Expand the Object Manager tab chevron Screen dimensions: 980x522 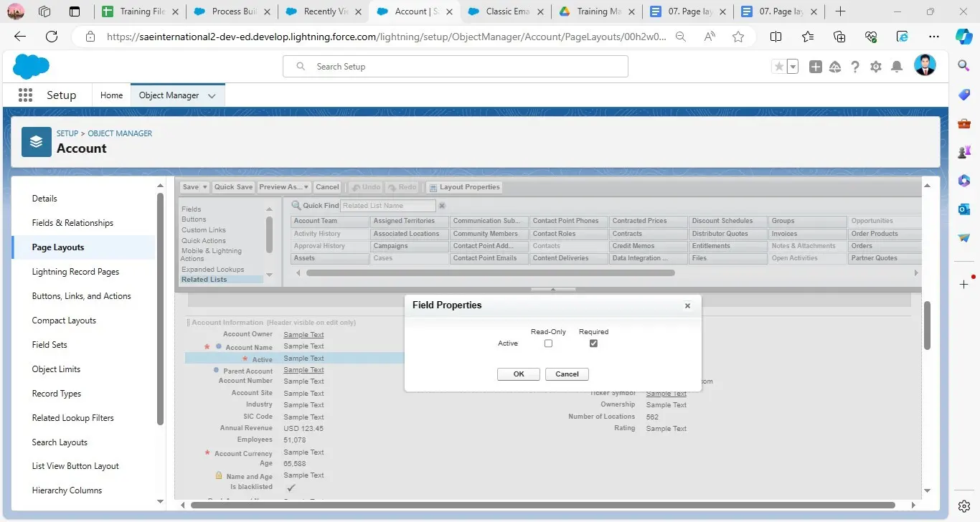click(x=212, y=96)
